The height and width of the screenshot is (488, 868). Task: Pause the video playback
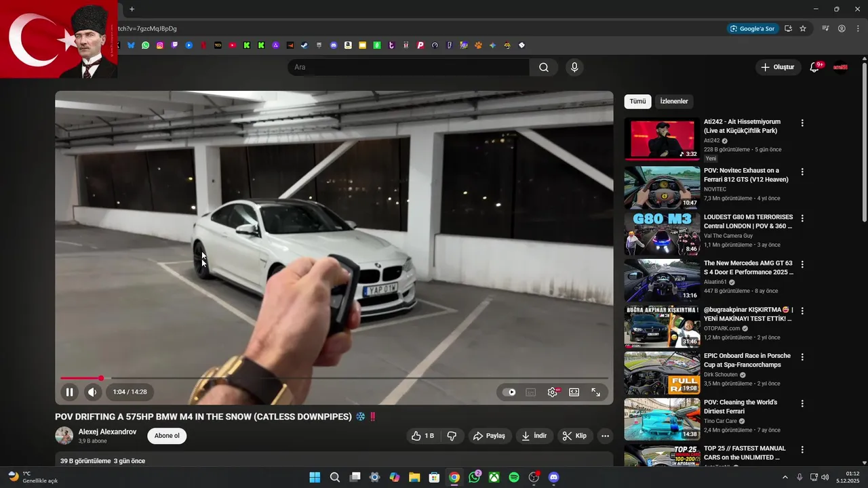point(69,392)
